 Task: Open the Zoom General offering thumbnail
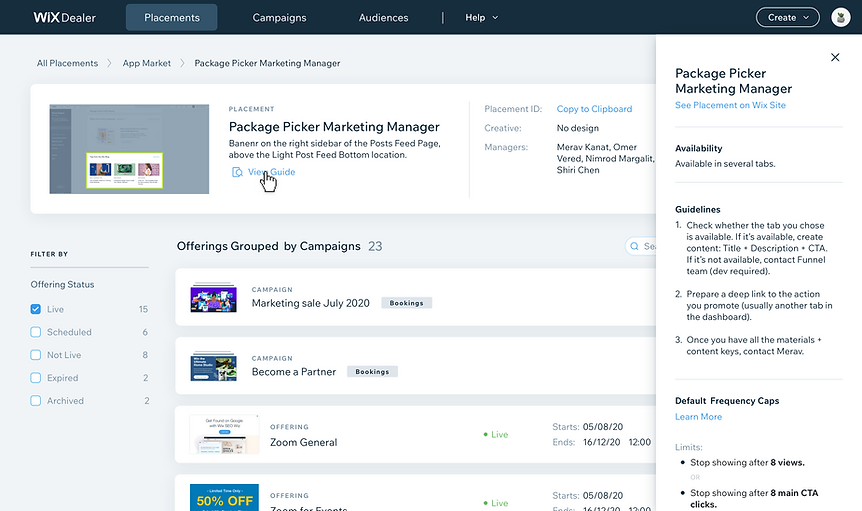coord(224,435)
